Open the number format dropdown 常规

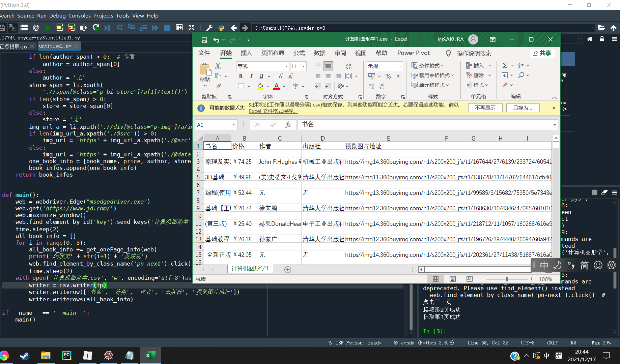[400, 66]
